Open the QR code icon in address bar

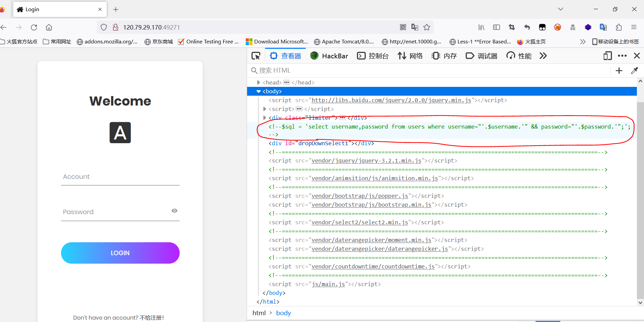point(403,27)
